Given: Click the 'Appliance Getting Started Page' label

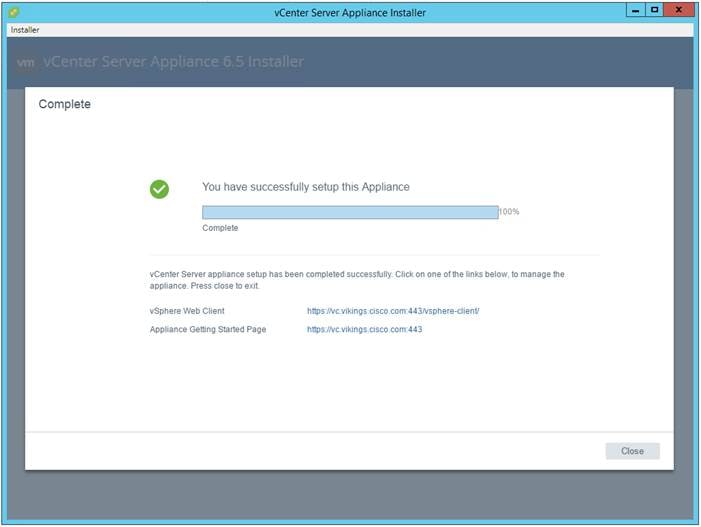Looking at the screenshot, I should point(208,329).
